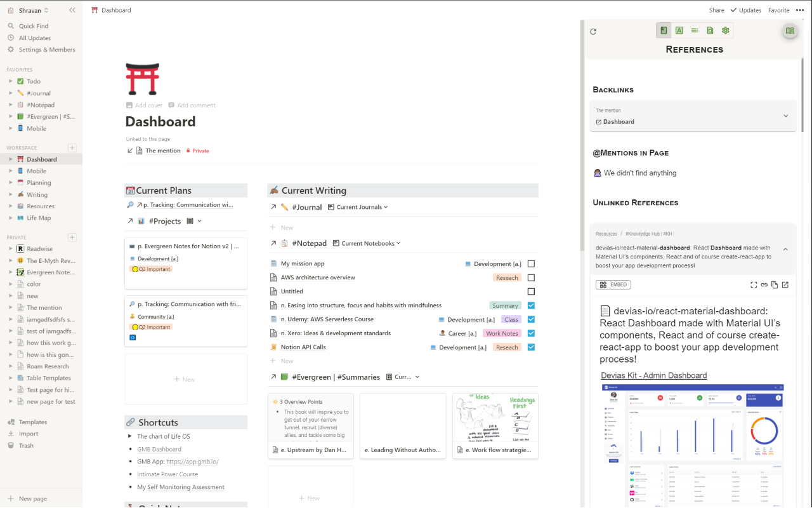Viewport: 812px width, 508px height.
Task: Open the Current Notebooks view dropdown
Action: tap(367, 243)
